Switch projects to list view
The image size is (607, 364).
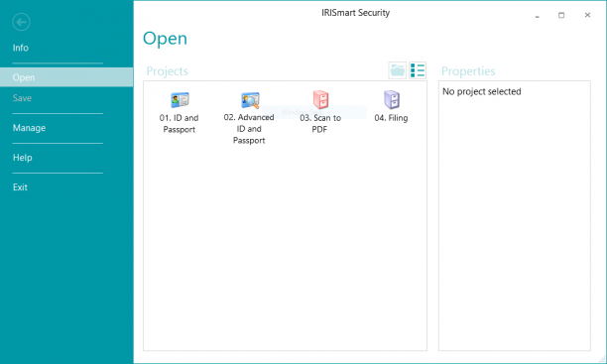pos(418,70)
